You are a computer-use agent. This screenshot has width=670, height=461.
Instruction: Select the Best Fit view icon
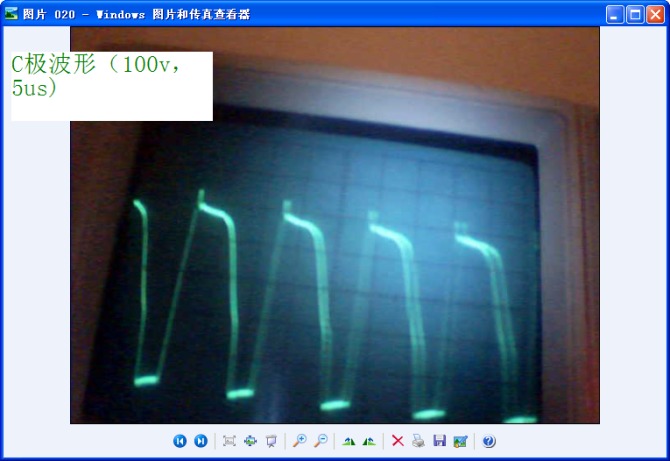pyautogui.click(x=229, y=441)
